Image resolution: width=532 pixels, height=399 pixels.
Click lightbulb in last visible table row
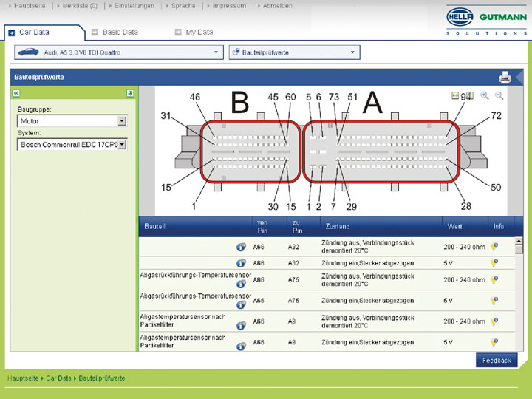click(494, 343)
